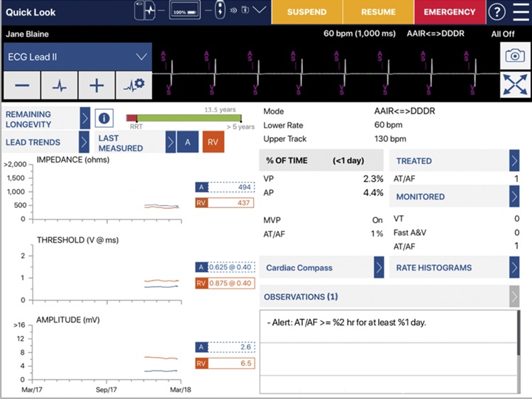Click the small Bluetooth device icon
This screenshot has height=399, width=532.
pos(245,10)
